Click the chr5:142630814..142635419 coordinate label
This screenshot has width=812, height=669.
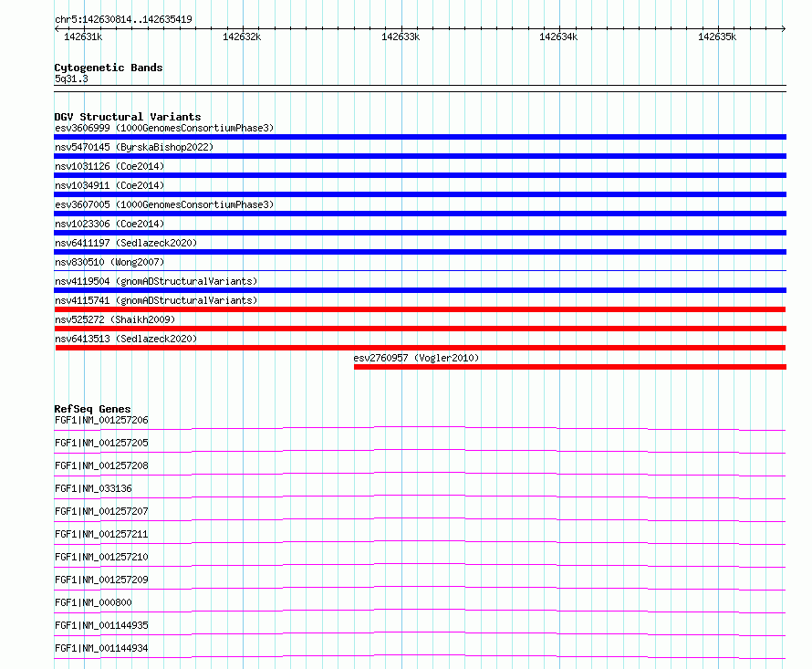123,19
